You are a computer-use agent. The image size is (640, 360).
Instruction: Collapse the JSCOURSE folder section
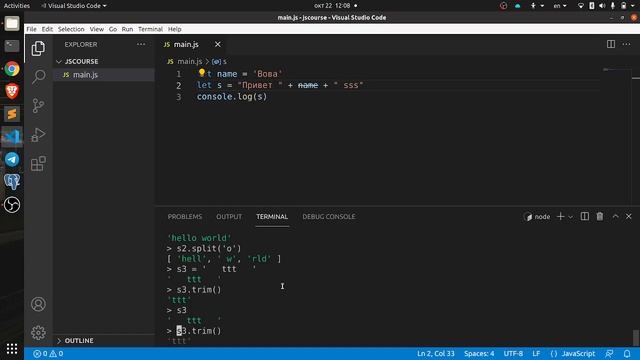[x=104, y=61]
